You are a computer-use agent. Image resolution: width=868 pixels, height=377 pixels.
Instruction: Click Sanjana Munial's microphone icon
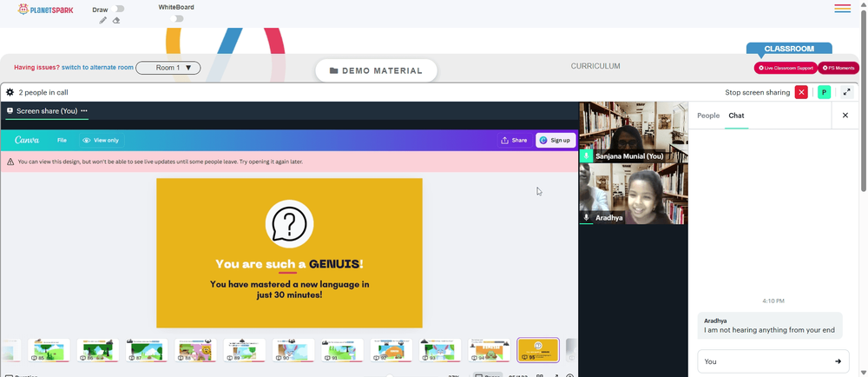point(586,156)
